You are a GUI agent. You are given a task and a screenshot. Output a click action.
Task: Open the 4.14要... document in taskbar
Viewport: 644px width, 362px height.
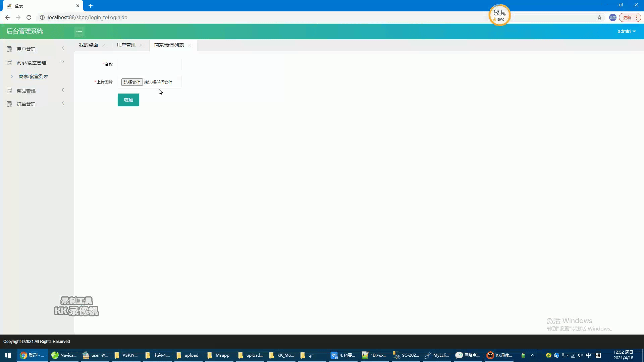tap(343, 355)
